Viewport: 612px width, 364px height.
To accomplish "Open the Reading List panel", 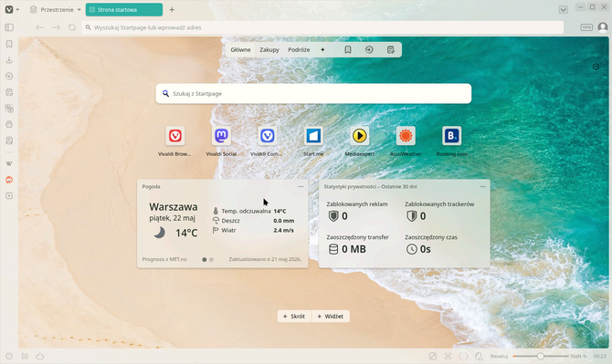I will point(9,140).
